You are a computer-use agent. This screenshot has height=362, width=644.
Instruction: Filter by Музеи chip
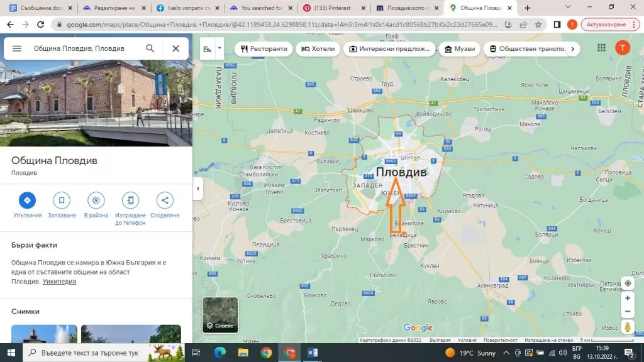point(460,49)
